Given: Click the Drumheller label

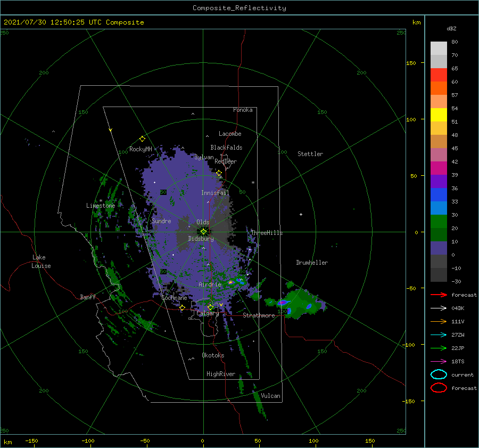Looking at the screenshot, I should (312, 263).
